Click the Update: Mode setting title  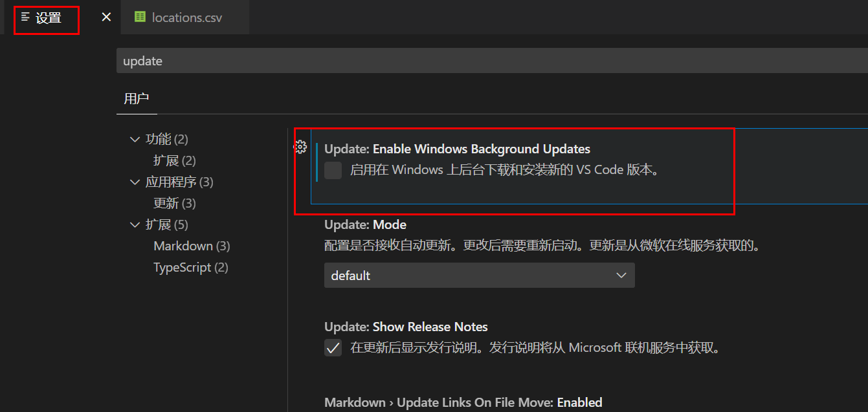point(365,224)
